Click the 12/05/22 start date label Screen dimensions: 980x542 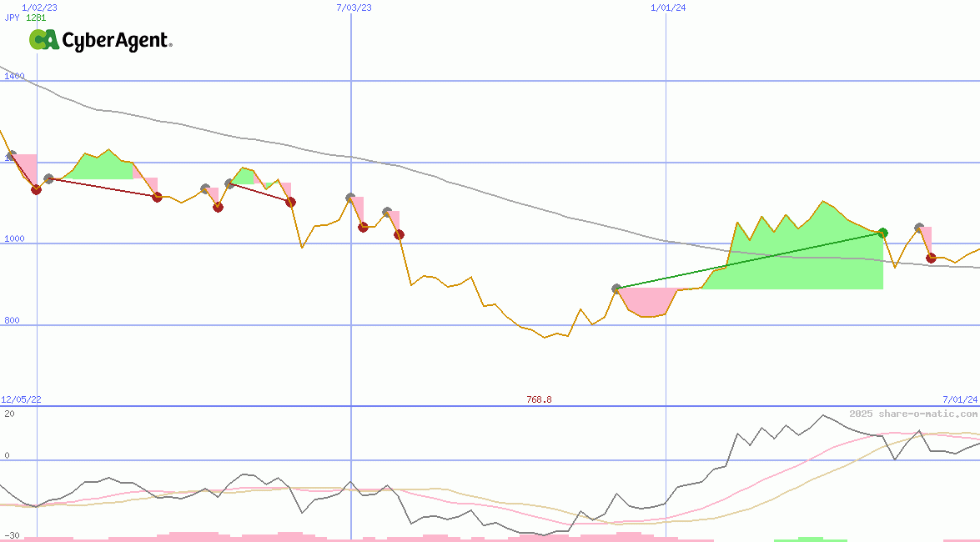pos(21,399)
